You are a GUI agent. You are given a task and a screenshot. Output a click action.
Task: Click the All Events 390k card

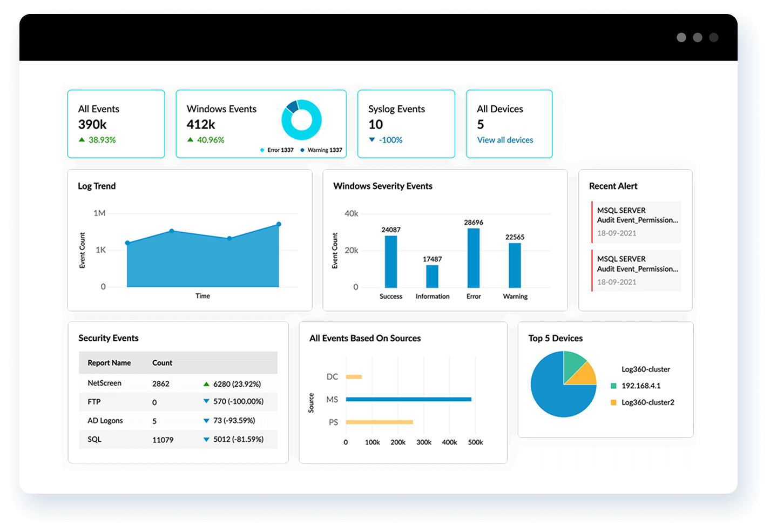coord(116,124)
